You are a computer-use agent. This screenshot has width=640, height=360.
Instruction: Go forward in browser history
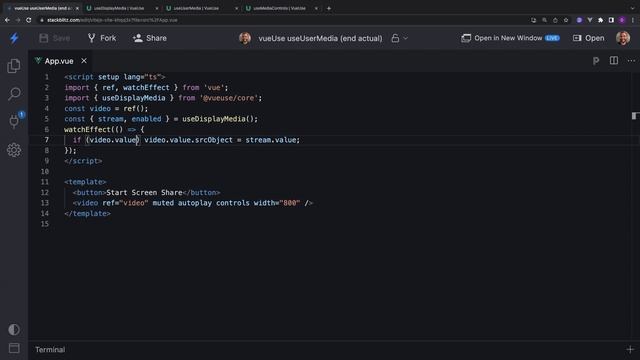pos(18,20)
